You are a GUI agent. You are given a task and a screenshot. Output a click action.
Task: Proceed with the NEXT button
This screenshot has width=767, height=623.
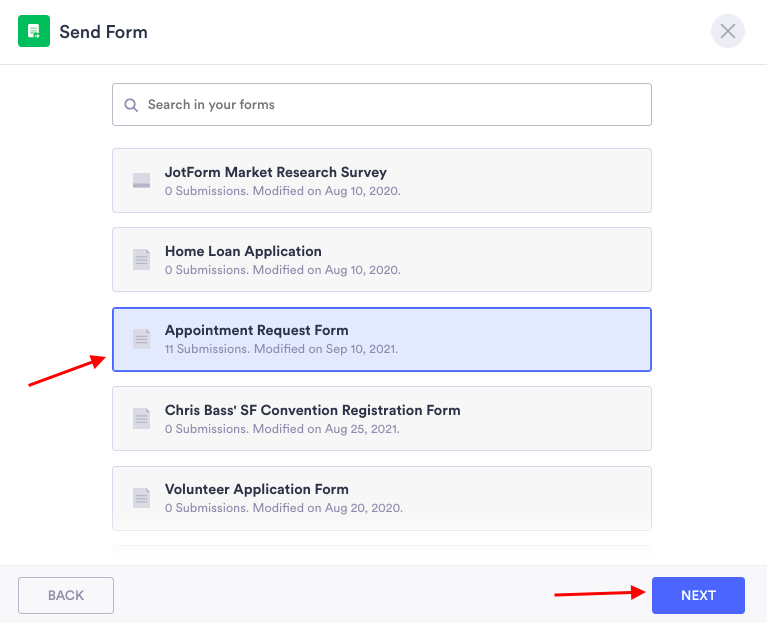click(698, 595)
